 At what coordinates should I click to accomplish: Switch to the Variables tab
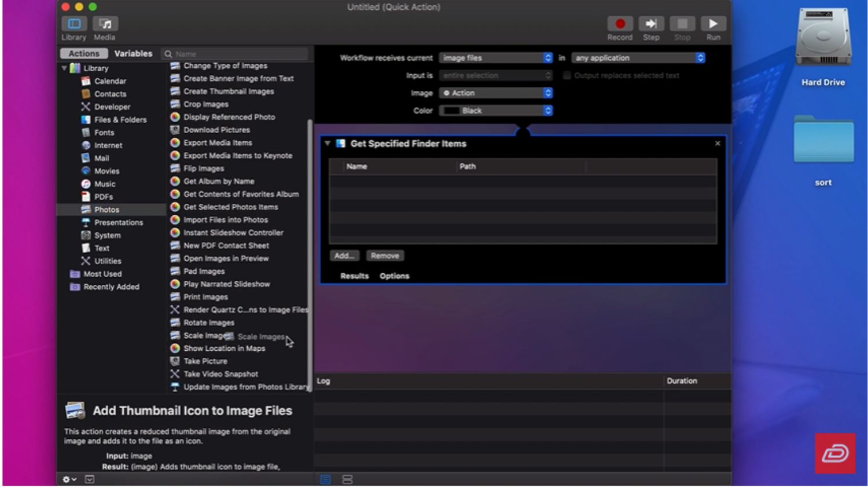click(133, 53)
